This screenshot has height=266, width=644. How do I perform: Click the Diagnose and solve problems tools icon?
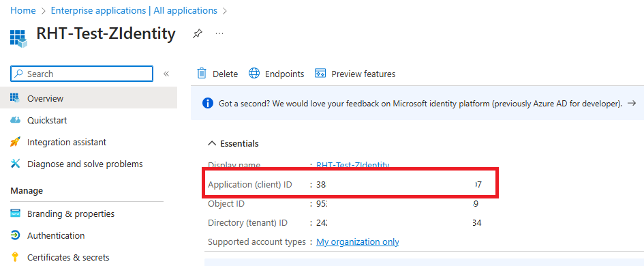[x=15, y=164]
